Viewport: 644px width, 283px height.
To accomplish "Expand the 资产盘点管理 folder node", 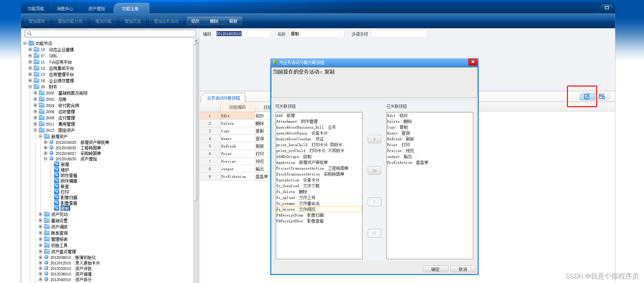I will [40, 252].
